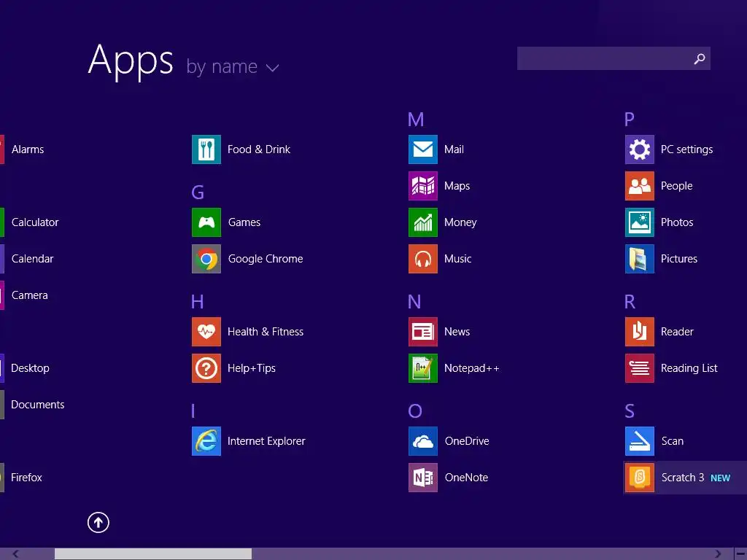Click the 'Health & Fitness' text label
Viewport: 747px width, 560px height.
[266, 332]
